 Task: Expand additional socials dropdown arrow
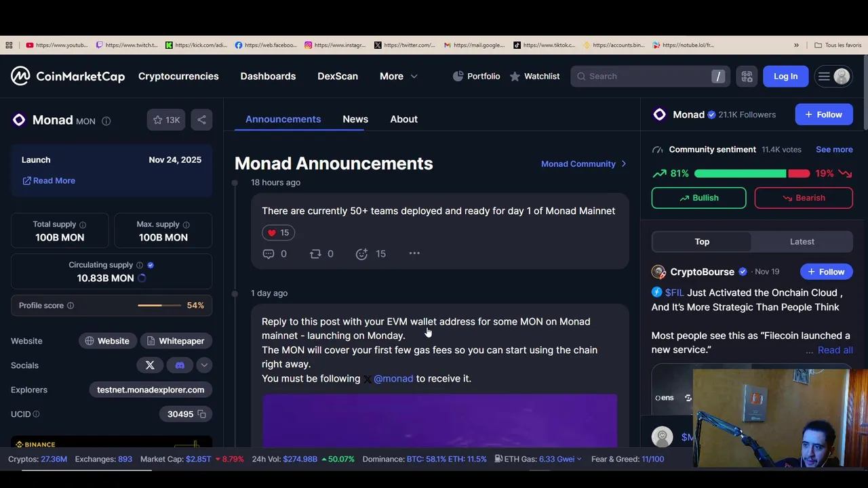204,365
